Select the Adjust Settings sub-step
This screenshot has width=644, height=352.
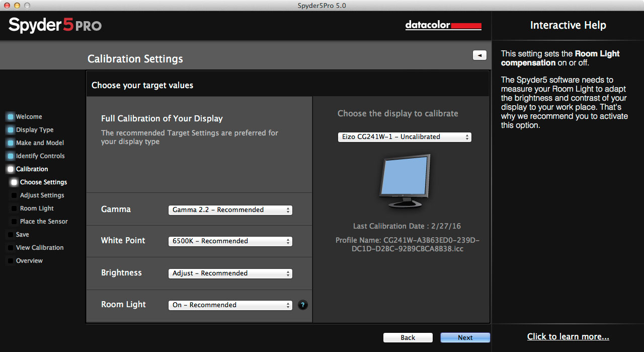pyautogui.click(x=42, y=195)
